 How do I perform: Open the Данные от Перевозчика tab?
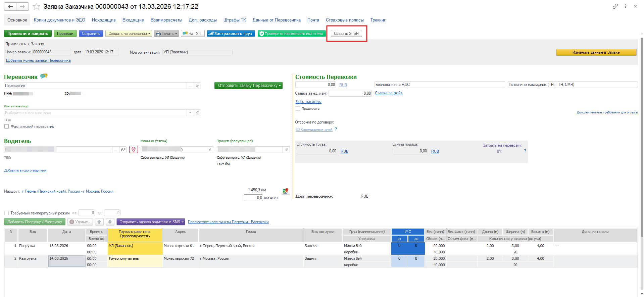click(x=277, y=20)
